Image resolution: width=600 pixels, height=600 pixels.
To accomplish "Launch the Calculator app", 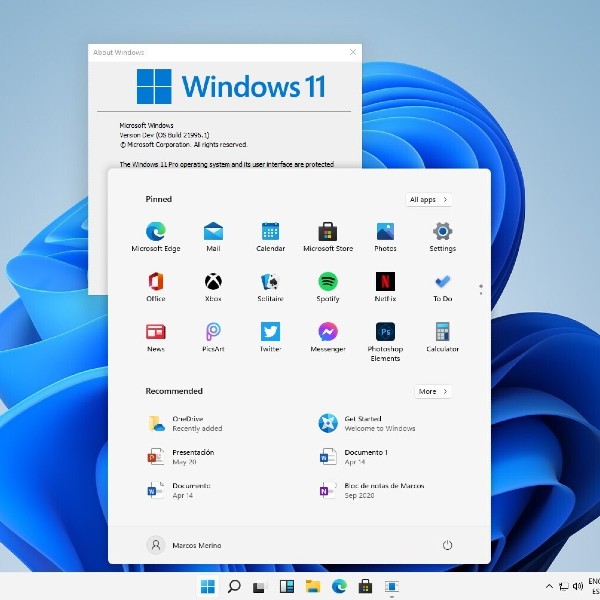I will coord(443,337).
